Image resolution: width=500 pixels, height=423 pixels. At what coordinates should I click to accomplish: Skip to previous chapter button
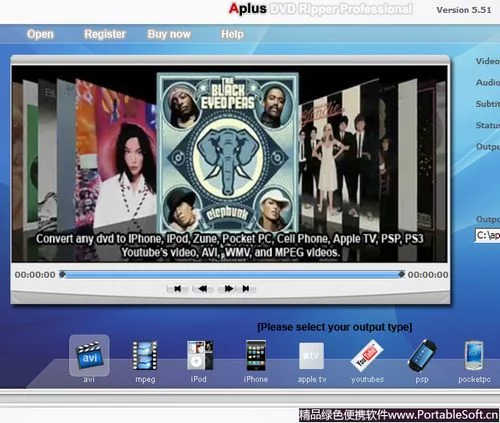(177, 289)
